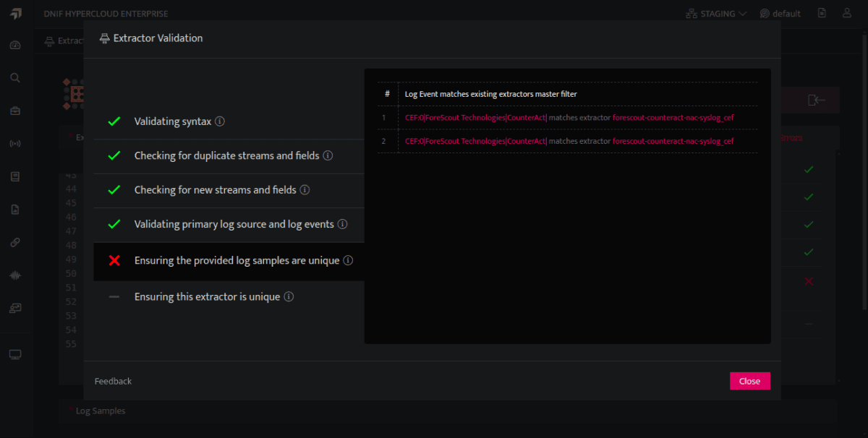The image size is (868, 438).
Task: Select the failed unique log samples step
Action: (x=229, y=260)
